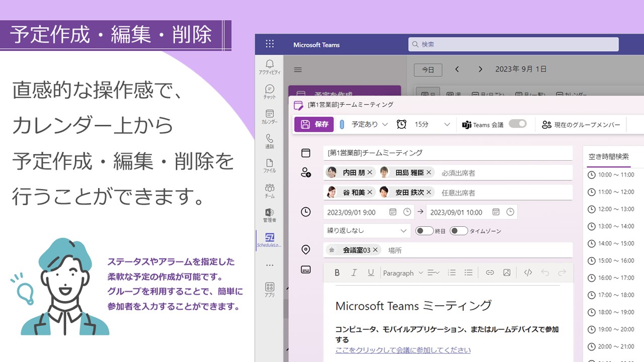
Task: Apply underline formatting in the editor
Action: [x=371, y=273]
